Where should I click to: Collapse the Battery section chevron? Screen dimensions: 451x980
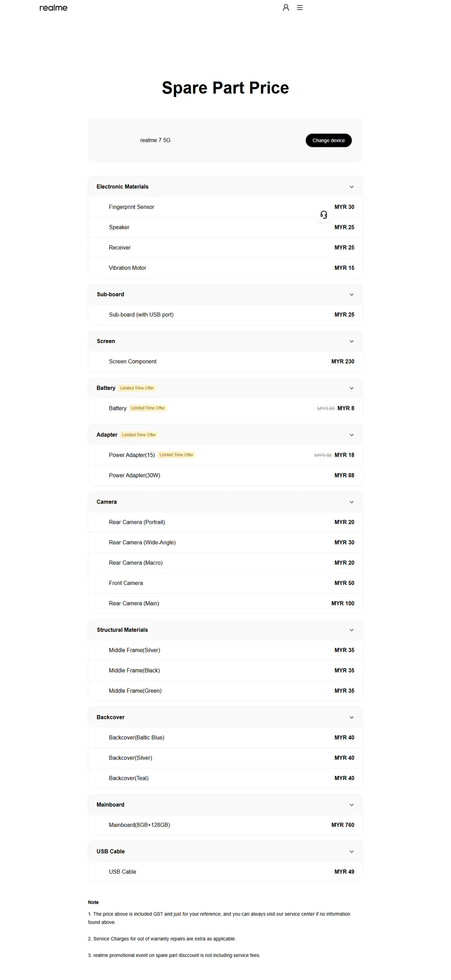pos(352,388)
